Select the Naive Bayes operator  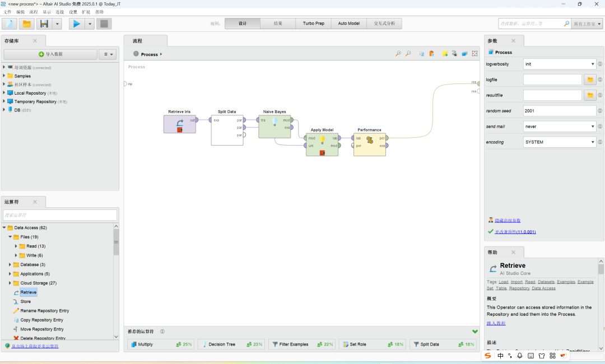274,127
